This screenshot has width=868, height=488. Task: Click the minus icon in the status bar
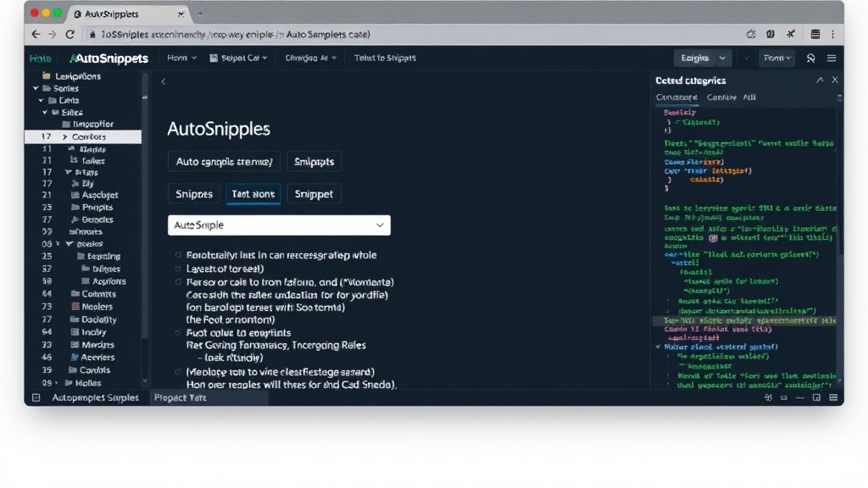click(800, 397)
